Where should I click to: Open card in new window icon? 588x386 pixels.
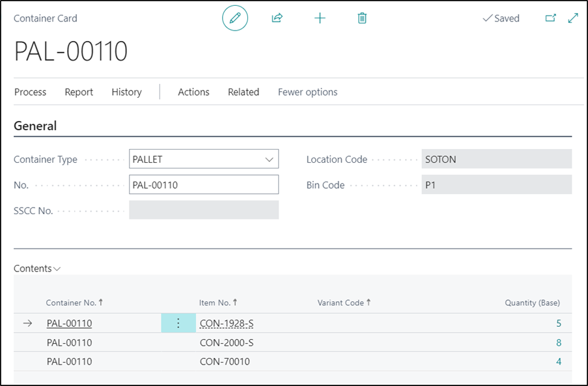pos(550,18)
